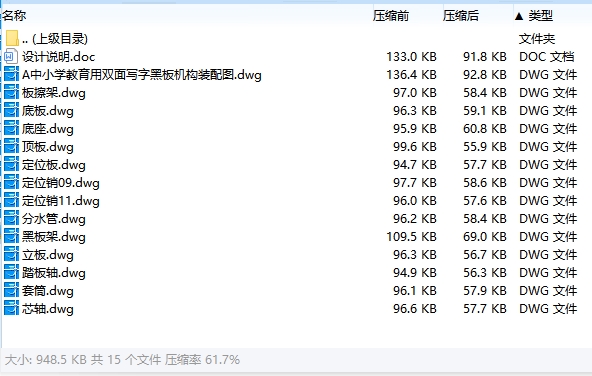Click the 69.0 KB compressed size
This screenshot has height=376, width=592.
(x=485, y=237)
